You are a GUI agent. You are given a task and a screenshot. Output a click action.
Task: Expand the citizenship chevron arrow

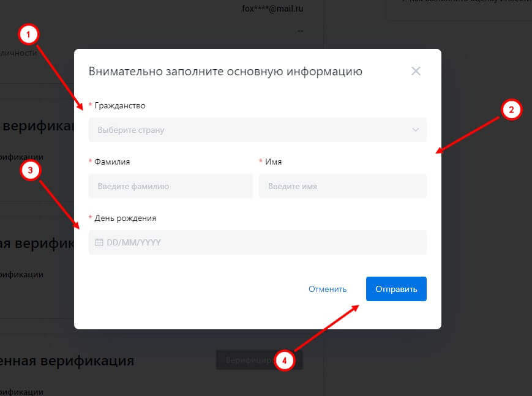(x=415, y=130)
